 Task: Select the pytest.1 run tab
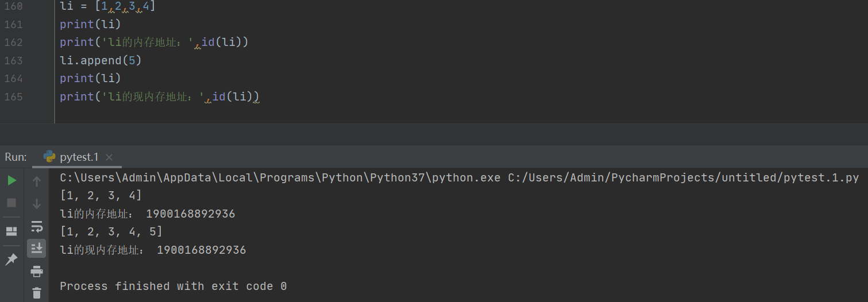(79, 157)
